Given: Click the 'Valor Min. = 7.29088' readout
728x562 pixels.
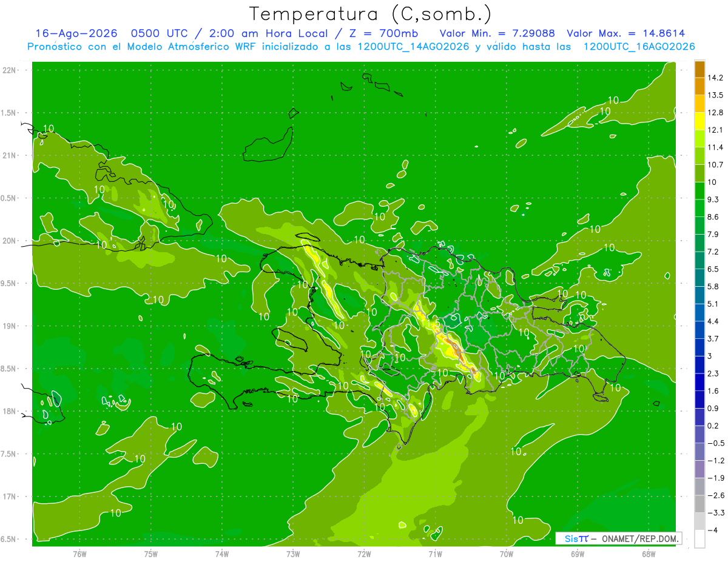Looking at the screenshot, I should [x=497, y=34].
